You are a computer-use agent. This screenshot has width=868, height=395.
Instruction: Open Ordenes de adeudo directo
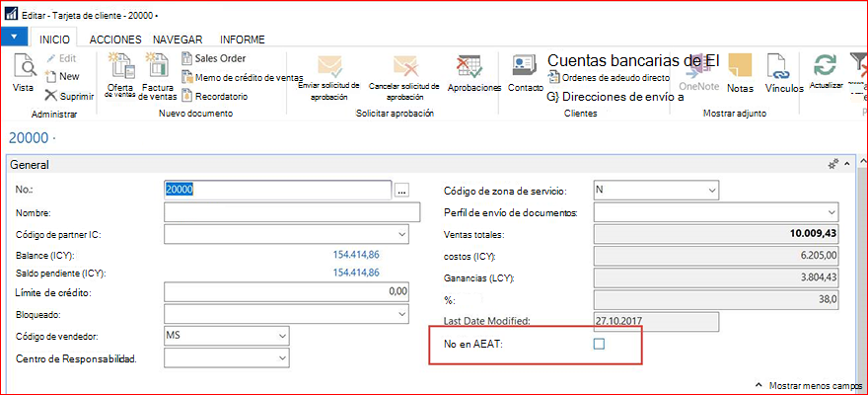(609, 78)
